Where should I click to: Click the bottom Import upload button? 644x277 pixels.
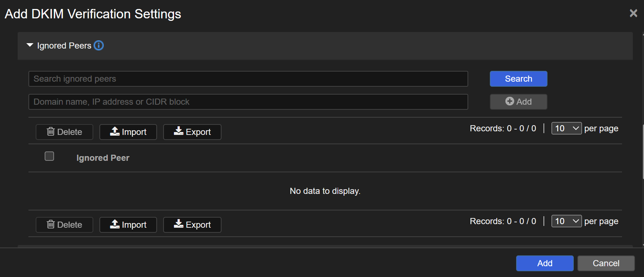point(128,225)
